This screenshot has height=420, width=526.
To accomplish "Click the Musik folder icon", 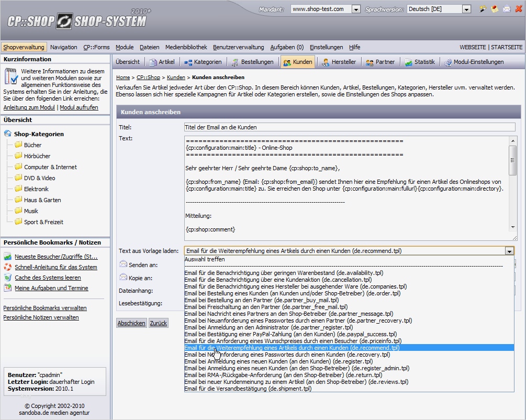I will (x=18, y=211).
